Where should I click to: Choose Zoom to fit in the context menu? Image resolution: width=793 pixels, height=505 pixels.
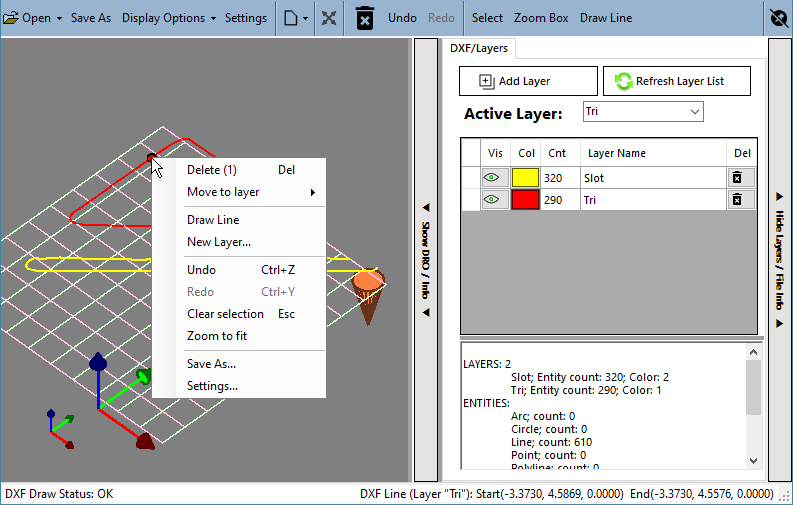pos(239,336)
